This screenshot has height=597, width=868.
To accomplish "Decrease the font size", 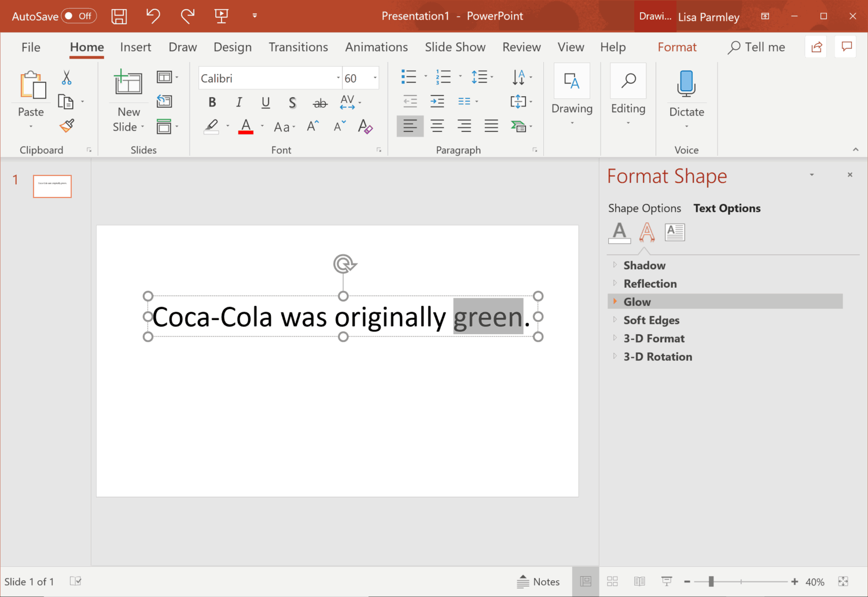I will click(x=340, y=126).
